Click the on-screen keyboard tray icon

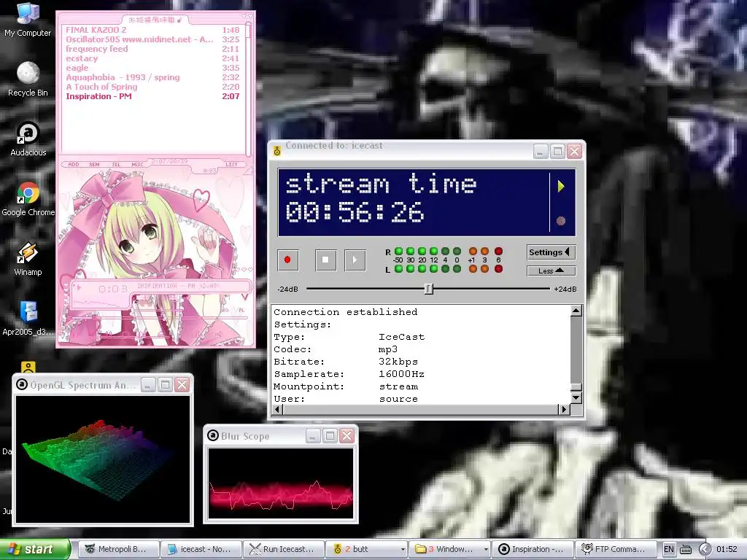click(686, 550)
